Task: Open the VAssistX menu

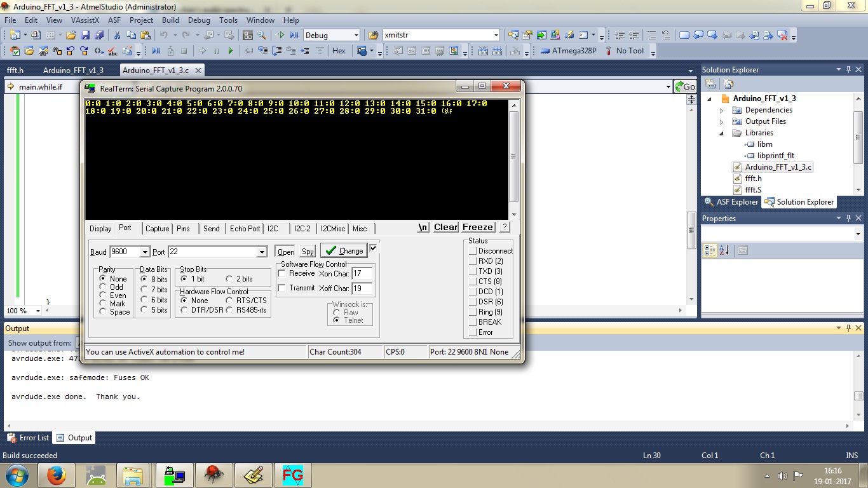Action: click(85, 20)
